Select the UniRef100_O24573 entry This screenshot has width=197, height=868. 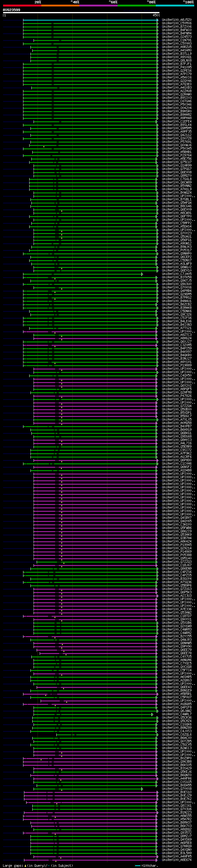click(177, 37)
